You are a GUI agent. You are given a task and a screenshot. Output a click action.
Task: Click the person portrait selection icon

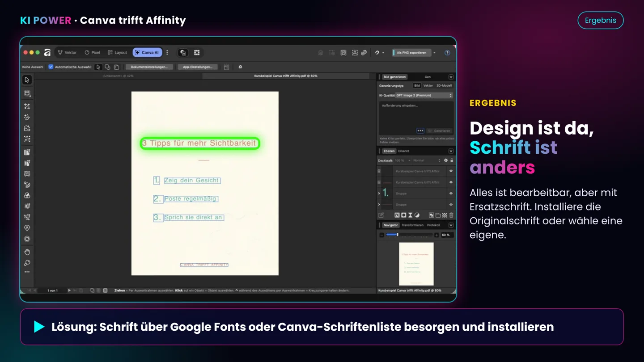355,53
